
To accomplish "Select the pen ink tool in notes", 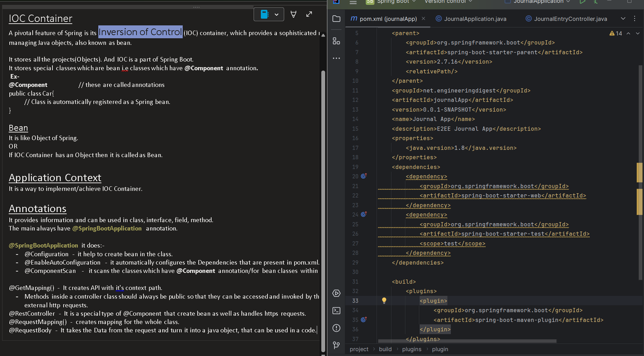I will (294, 14).
